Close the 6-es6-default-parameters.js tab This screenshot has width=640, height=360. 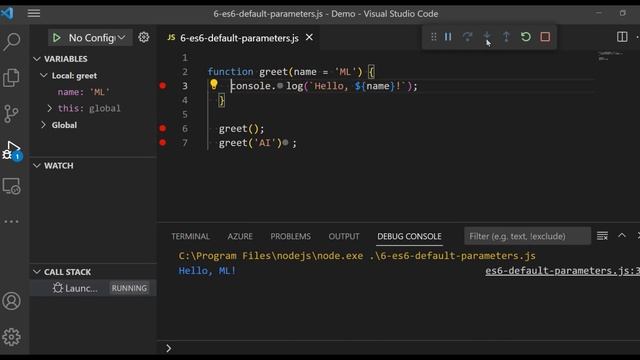click(309, 37)
